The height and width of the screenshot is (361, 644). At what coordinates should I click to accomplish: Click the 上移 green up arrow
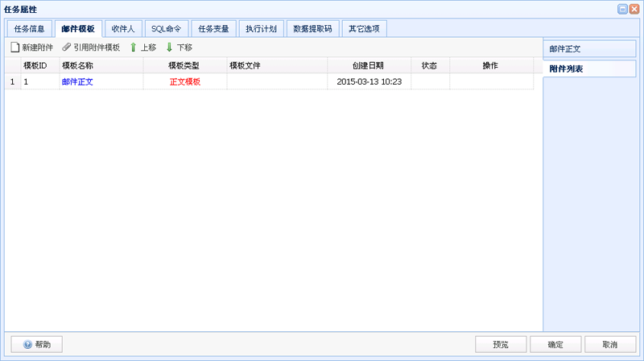pos(134,48)
